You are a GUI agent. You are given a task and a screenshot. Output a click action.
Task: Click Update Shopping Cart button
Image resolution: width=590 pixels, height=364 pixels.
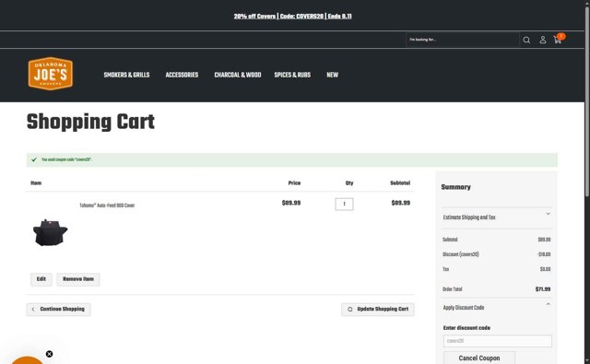378,309
